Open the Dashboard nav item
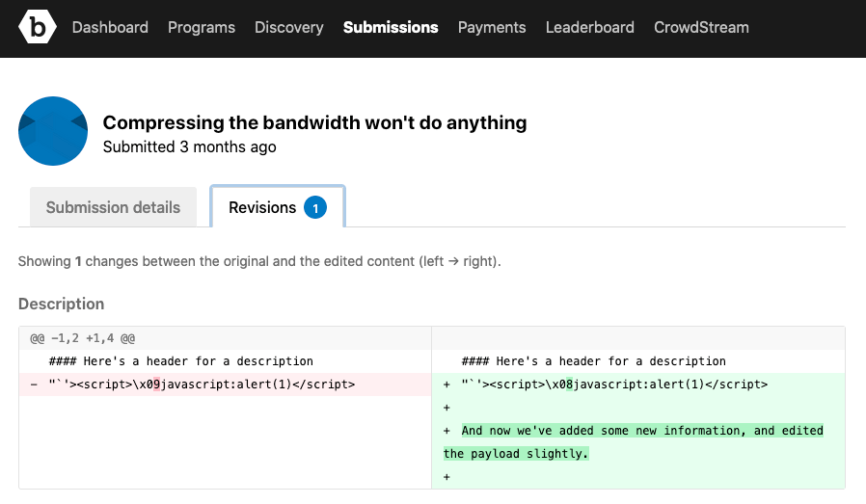 coord(110,28)
